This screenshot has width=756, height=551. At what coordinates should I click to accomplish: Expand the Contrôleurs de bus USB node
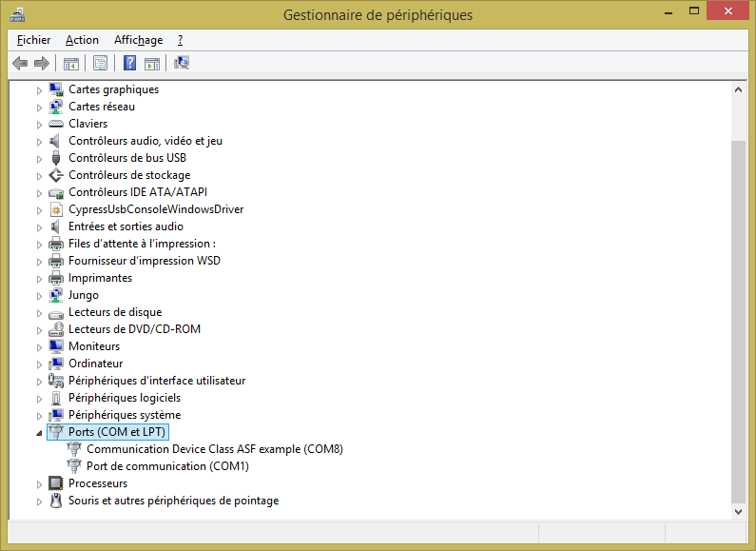click(40, 158)
